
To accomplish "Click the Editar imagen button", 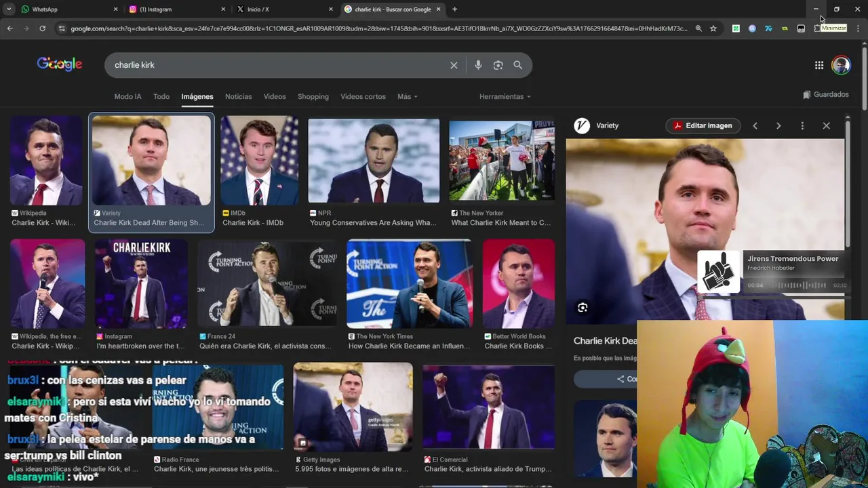I will 702,125.
